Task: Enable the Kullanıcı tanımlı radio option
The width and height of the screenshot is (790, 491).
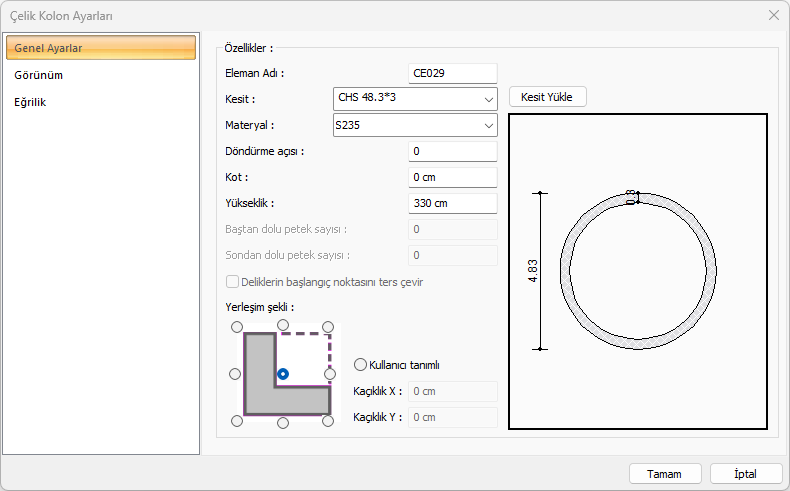Action: [x=361, y=365]
